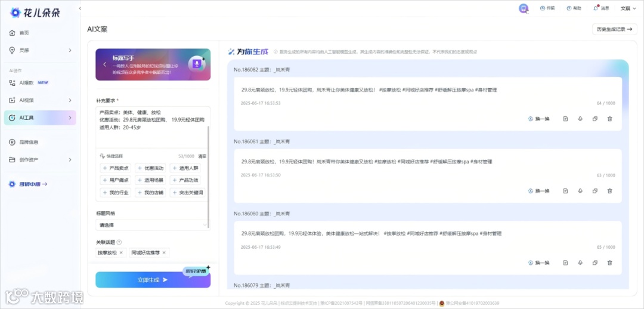Delete result No.186081 with trash icon

(609, 191)
